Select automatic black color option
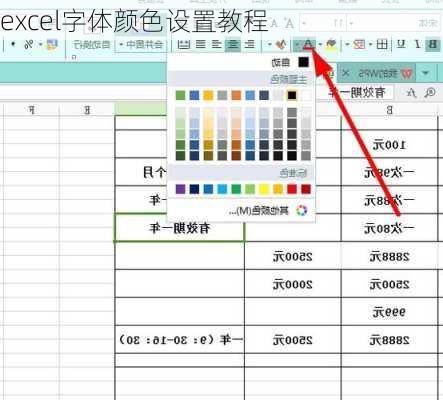The width and height of the screenshot is (443, 400). tap(290, 62)
